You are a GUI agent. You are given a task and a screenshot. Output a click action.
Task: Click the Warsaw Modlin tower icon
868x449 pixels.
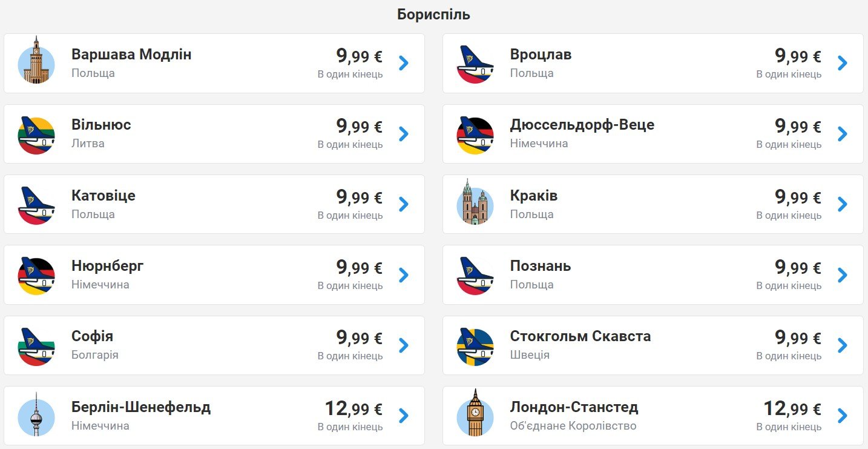36,61
